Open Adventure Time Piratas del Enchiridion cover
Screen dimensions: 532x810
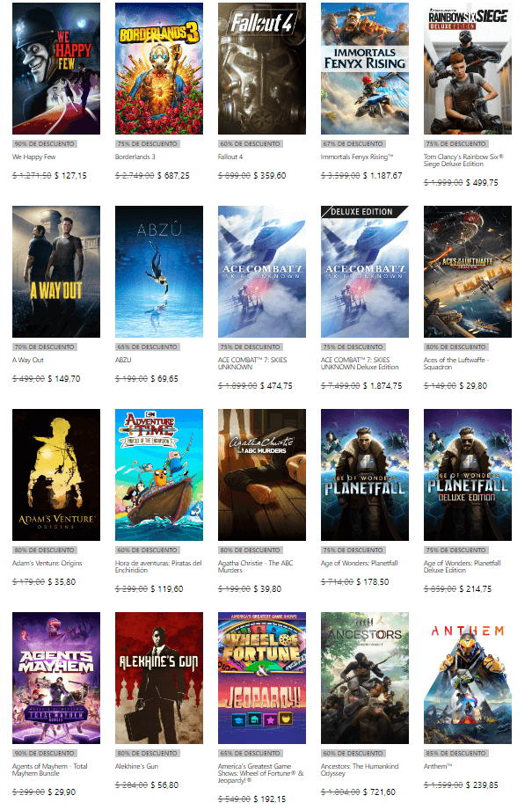159,475
